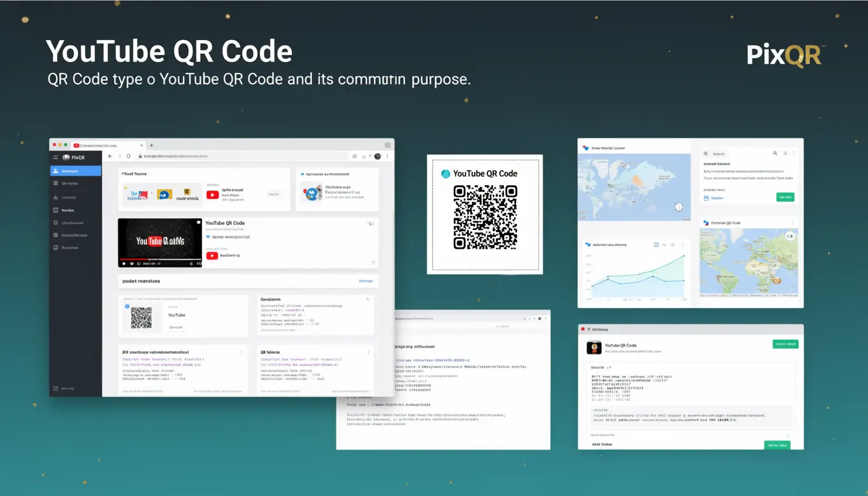Open the three-dot menu on the QR Code map card
The width and height of the screenshot is (868, 496).
[792, 223]
